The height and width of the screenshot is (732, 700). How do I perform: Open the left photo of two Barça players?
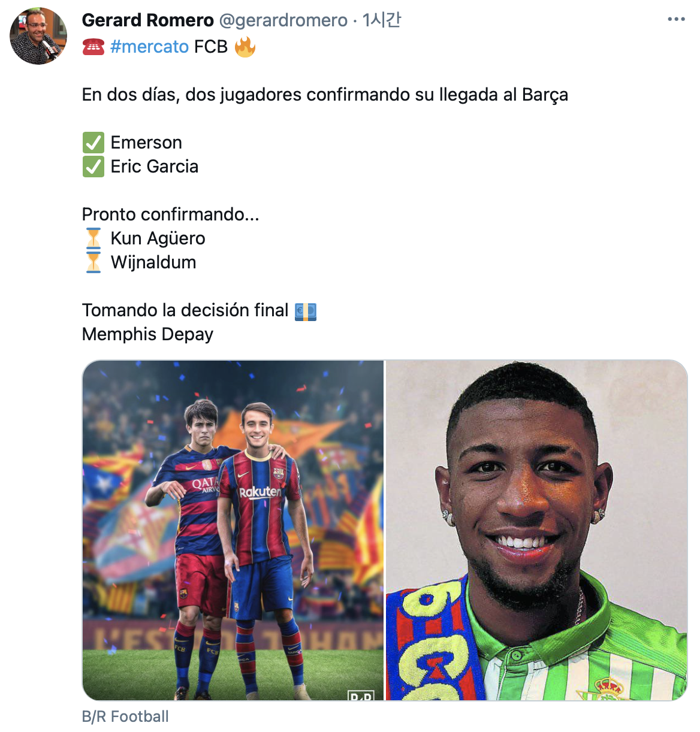233,530
